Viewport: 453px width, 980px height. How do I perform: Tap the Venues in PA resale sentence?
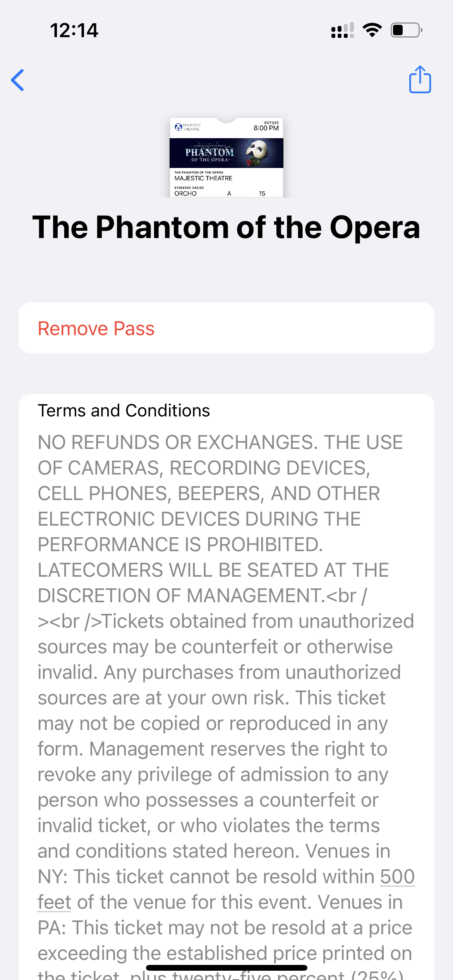[x=225, y=928]
